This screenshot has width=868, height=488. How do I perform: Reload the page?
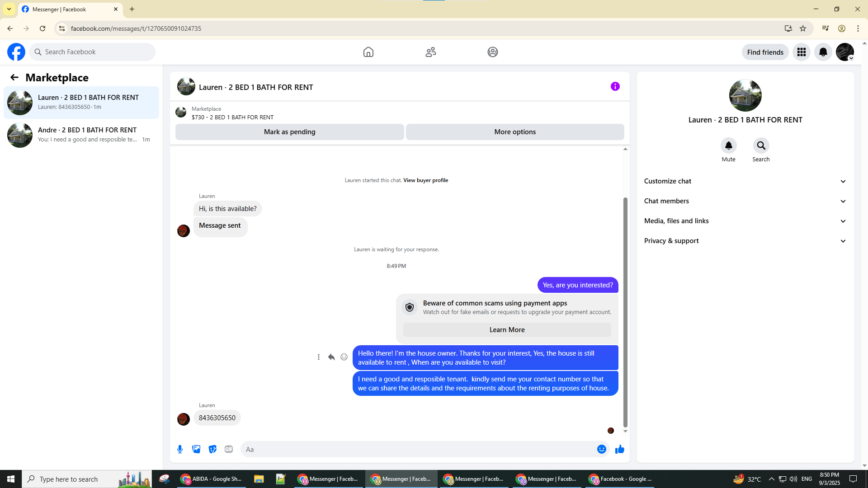(x=42, y=28)
